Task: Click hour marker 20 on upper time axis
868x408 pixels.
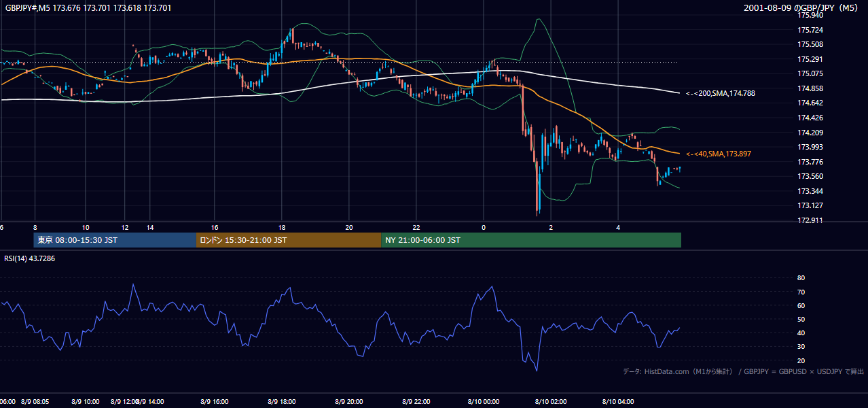Action: pos(349,227)
